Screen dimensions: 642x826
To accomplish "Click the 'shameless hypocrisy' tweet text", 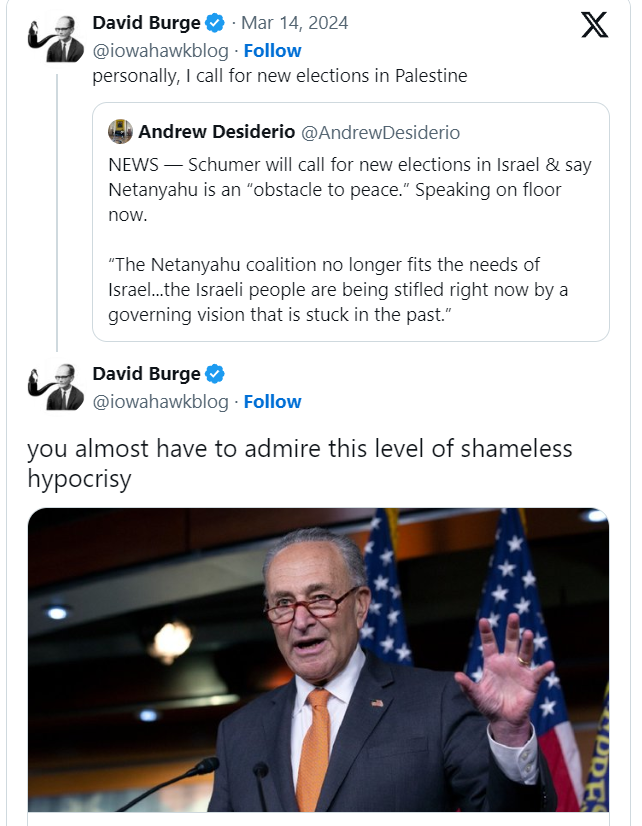I will pyautogui.click(x=299, y=463).
